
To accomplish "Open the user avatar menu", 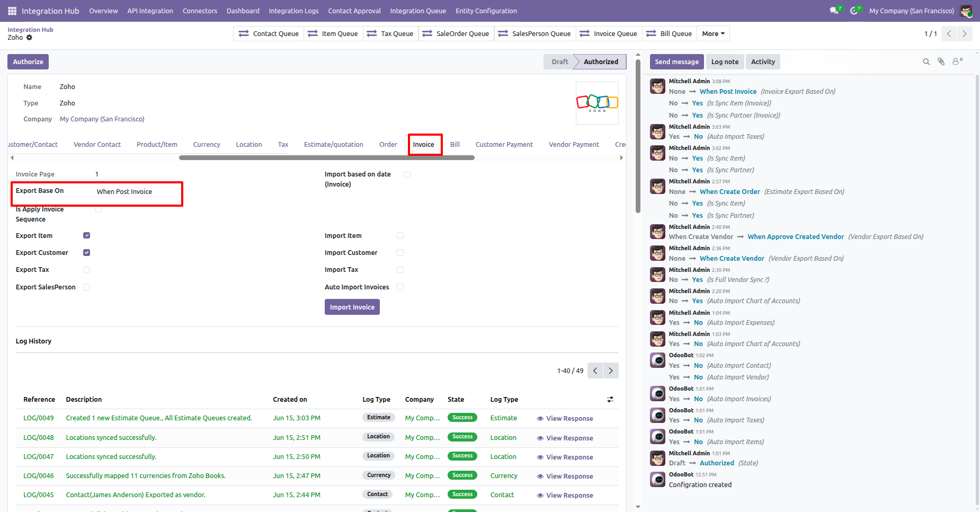I will [x=966, y=11].
